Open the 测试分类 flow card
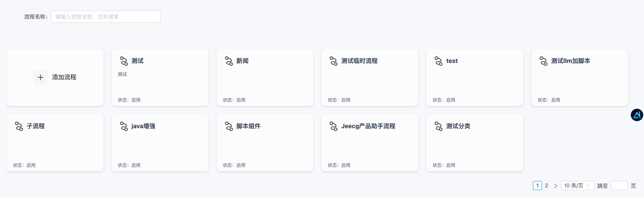This screenshot has width=644, height=198. tap(475, 143)
